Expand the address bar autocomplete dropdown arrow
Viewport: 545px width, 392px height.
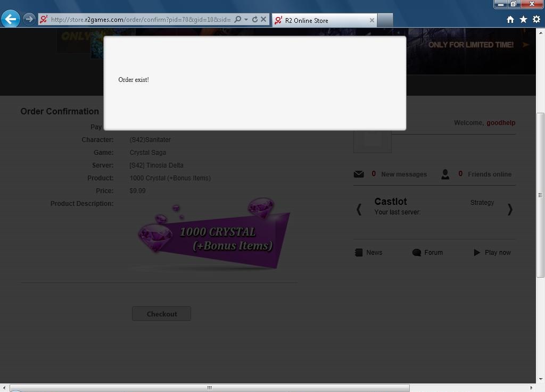pos(246,20)
